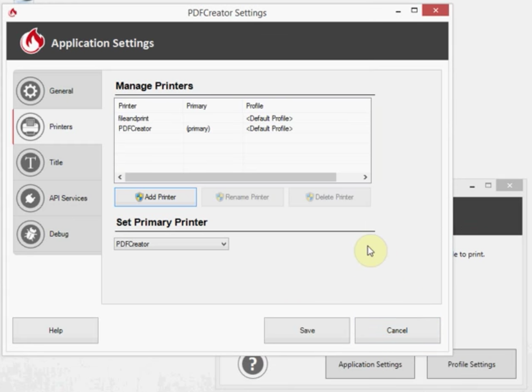Image resolution: width=532 pixels, height=392 pixels.
Task: Click the General gear icon
Action: pos(30,91)
